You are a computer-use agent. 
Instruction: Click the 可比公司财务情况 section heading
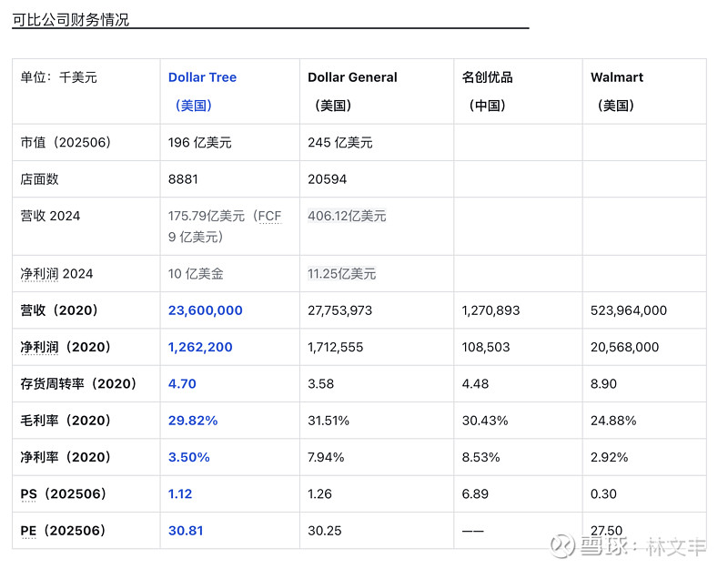(x=71, y=19)
